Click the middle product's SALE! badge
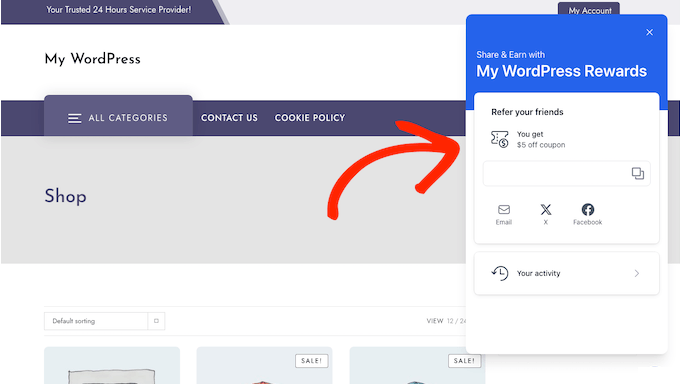Image resolution: width=680 pixels, height=384 pixels. [x=311, y=361]
